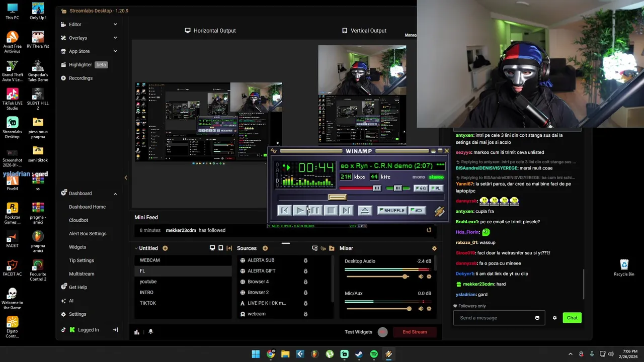This screenshot has height=362, width=644.
Task: Switch to the Vertical Output tab
Action: pos(364,31)
